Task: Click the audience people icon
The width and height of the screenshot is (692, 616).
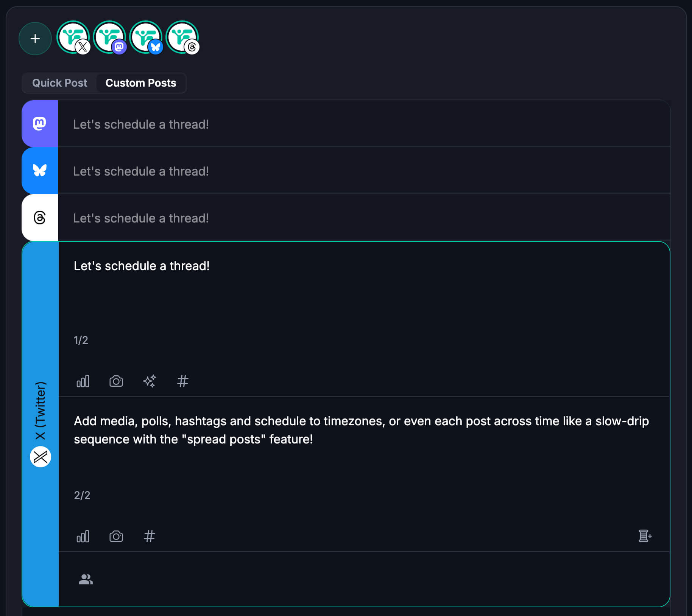Action: pyautogui.click(x=86, y=579)
